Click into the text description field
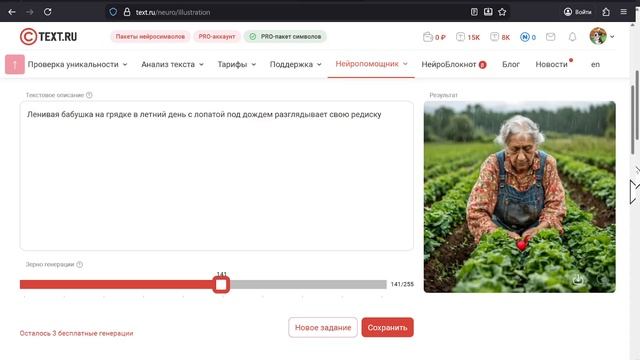The image size is (640, 360). coord(217,176)
